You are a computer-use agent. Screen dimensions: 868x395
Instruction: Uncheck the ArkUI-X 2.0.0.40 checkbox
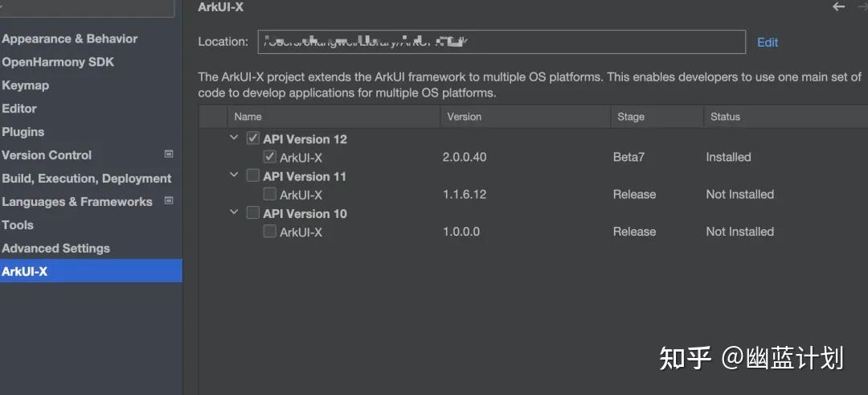tap(269, 157)
